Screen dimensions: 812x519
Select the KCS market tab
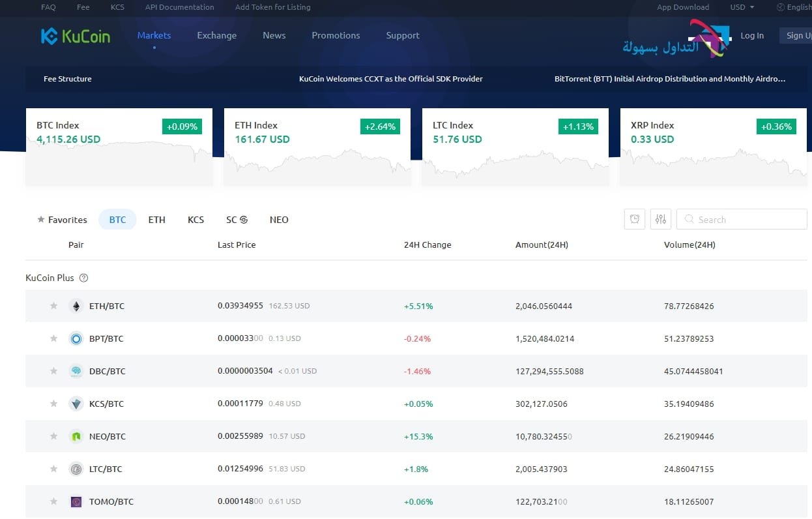tap(196, 220)
